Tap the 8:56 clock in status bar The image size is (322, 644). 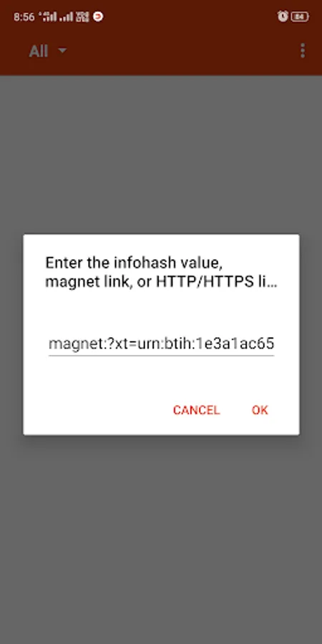click(x=24, y=17)
